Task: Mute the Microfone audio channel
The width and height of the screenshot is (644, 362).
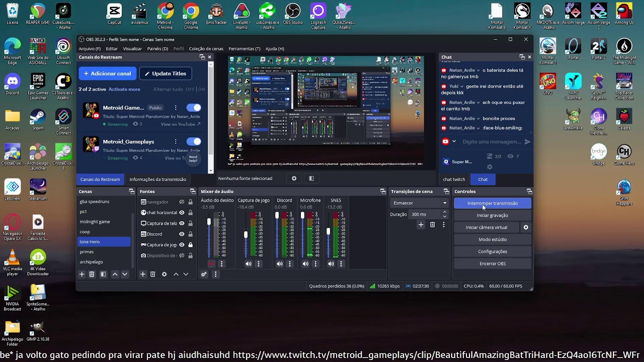Action: click(x=305, y=263)
